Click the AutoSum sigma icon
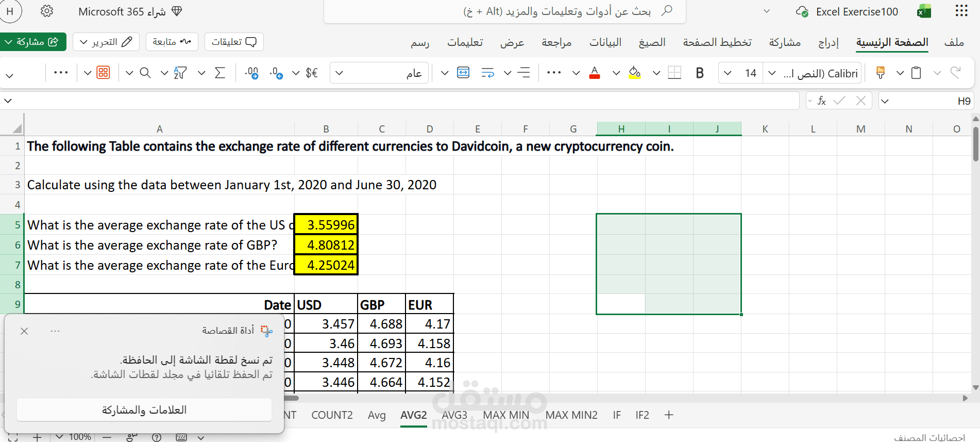This screenshot has width=980, height=442. (x=220, y=73)
